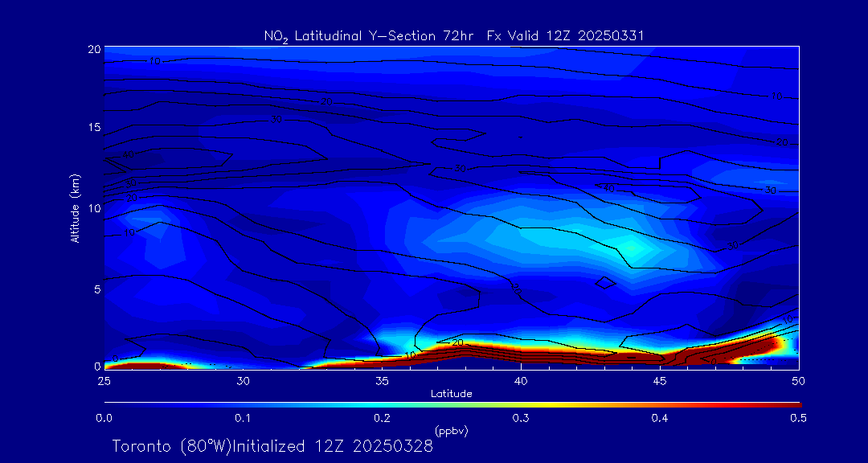Click colorbar scale value '0.0'

coord(104,419)
